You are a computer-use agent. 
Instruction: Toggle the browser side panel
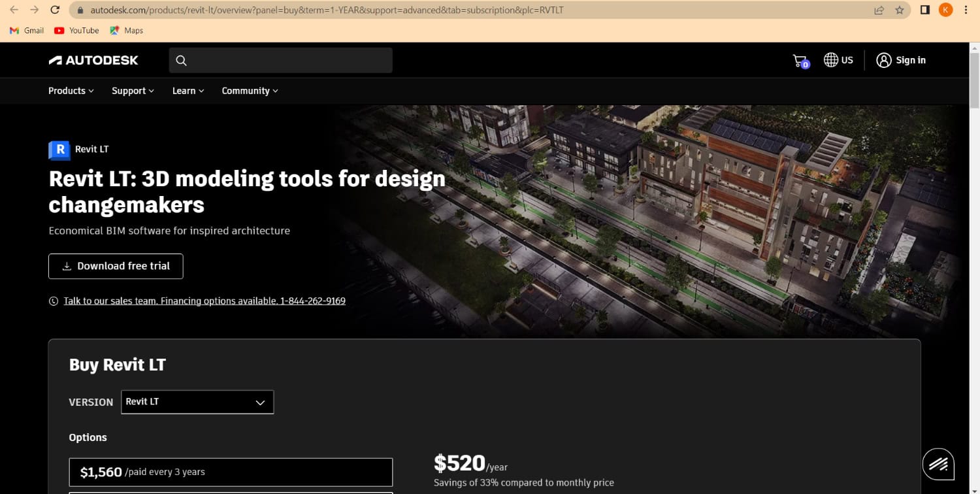(925, 10)
